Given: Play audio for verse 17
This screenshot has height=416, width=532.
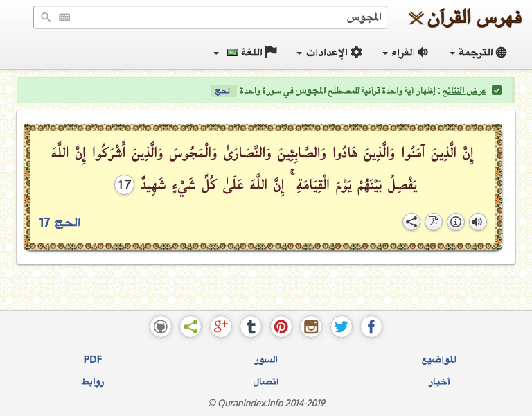Looking at the screenshot, I should (477, 222).
